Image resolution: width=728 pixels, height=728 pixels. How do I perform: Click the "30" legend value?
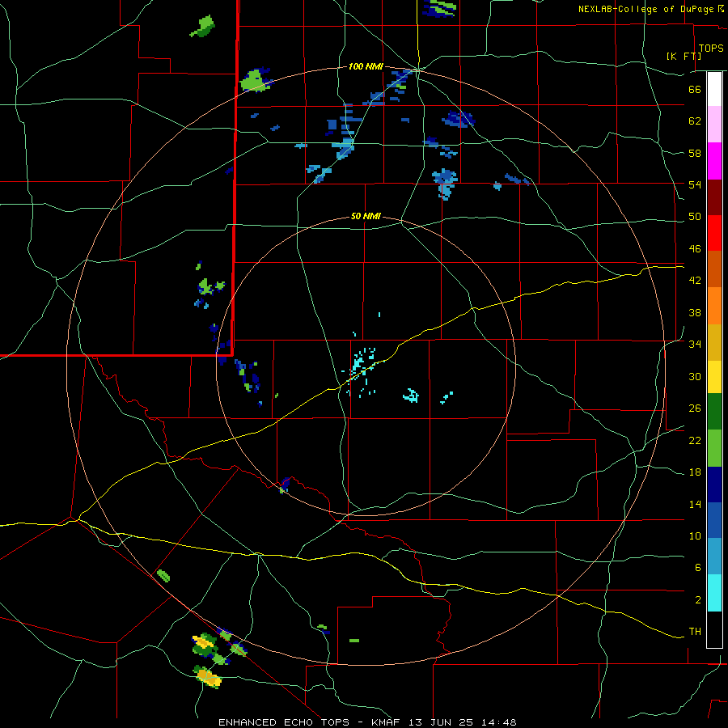[x=695, y=376]
